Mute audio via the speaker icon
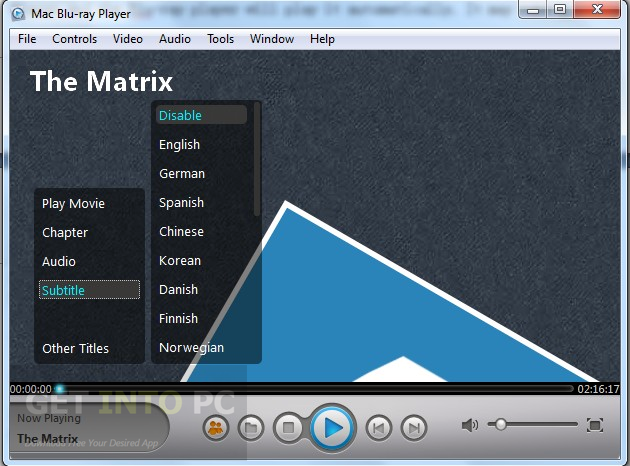Viewport: 630px width, 466px height. click(x=470, y=425)
